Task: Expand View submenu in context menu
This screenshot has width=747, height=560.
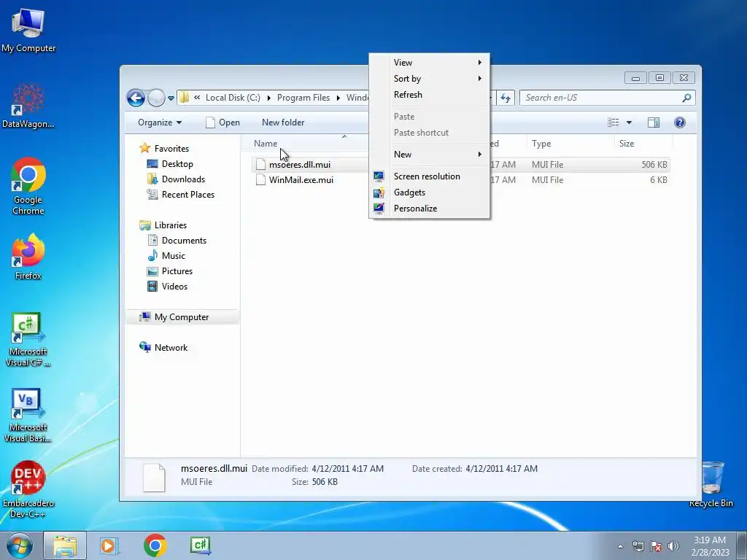Action: pos(429,63)
